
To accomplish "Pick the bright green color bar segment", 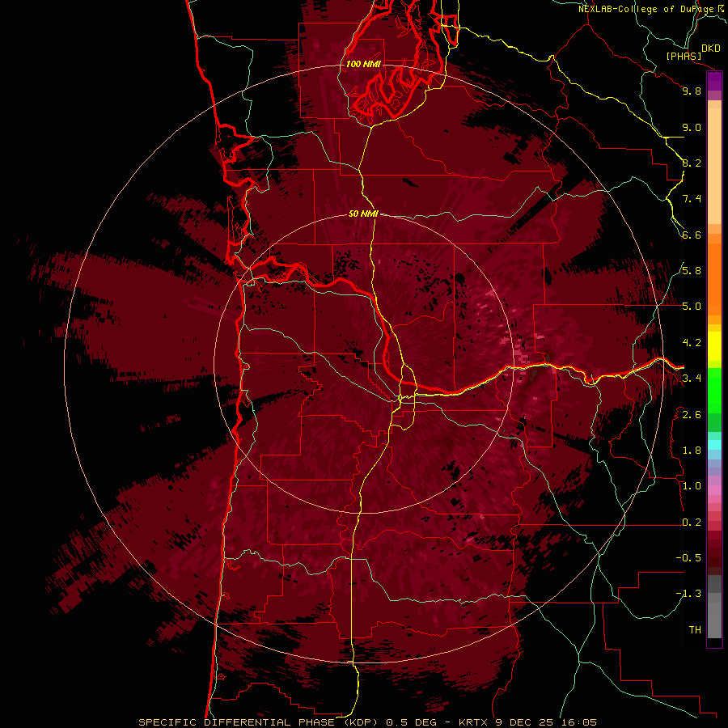I will click(x=714, y=390).
